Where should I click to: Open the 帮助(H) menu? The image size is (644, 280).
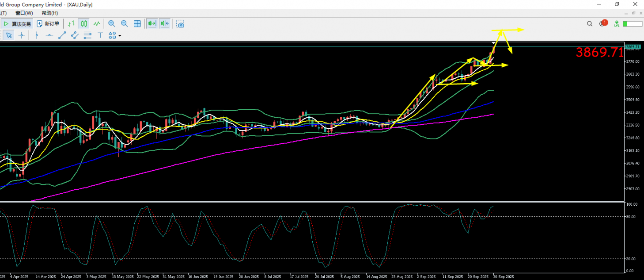[x=50, y=13]
